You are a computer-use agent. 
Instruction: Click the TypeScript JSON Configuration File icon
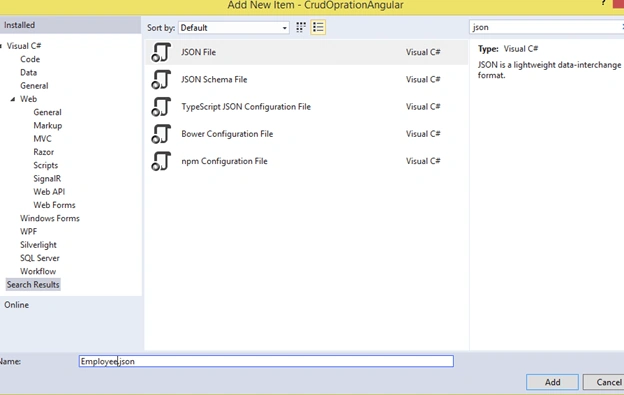[161, 107]
